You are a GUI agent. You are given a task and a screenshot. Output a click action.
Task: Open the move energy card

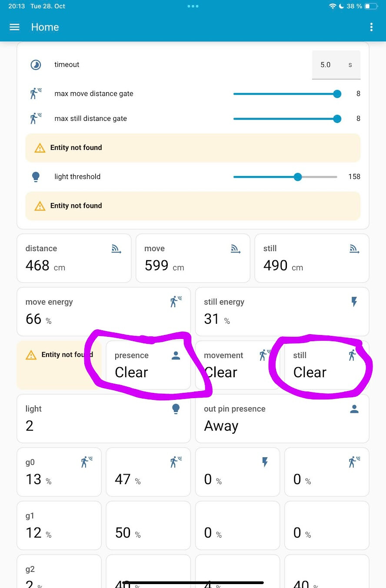click(103, 311)
